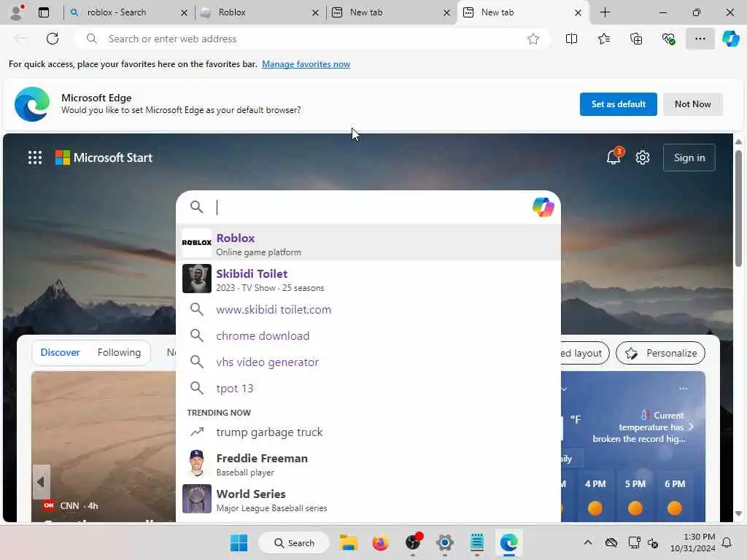The width and height of the screenshot is (747, 560).
Task: Click the magnifier icon in search box
Action: (x=196, y=206)
